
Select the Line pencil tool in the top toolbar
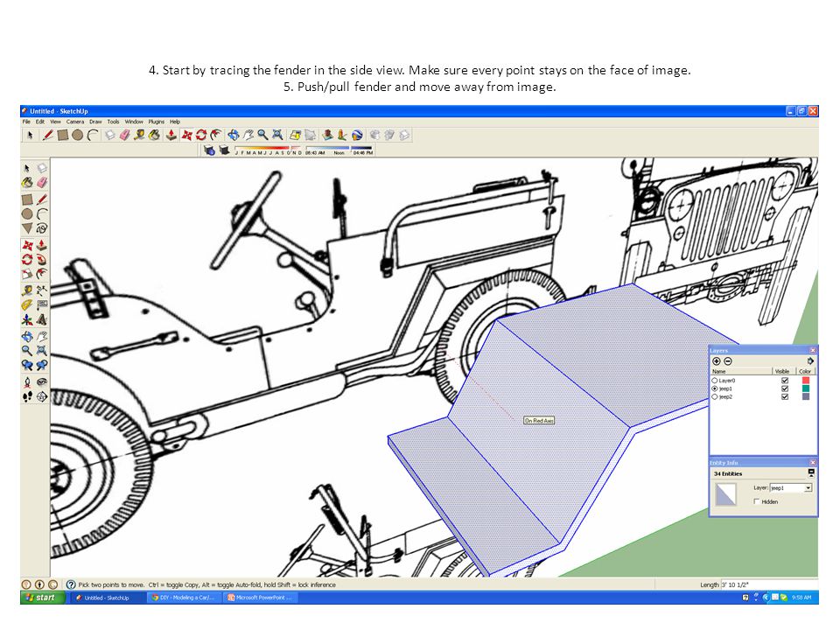tap(47, 135)
